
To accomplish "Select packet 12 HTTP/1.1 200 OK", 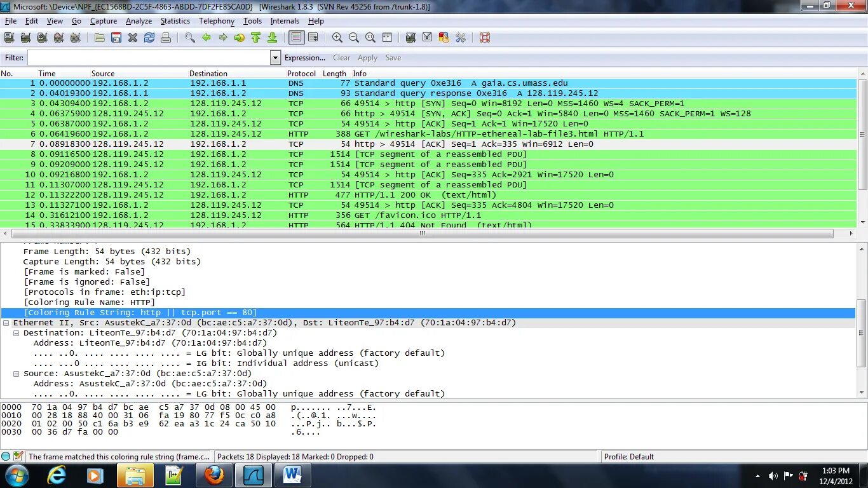I will coord(429,195).
